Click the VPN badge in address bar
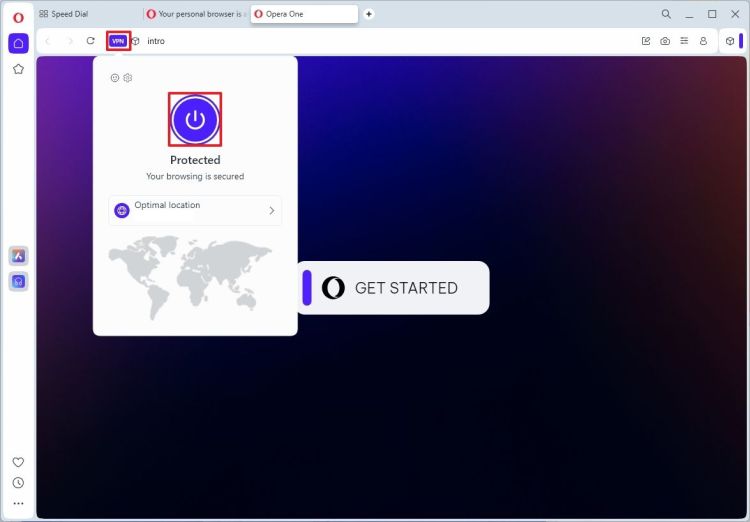Screen dimensions: 750x522 (x=118, y=41)
